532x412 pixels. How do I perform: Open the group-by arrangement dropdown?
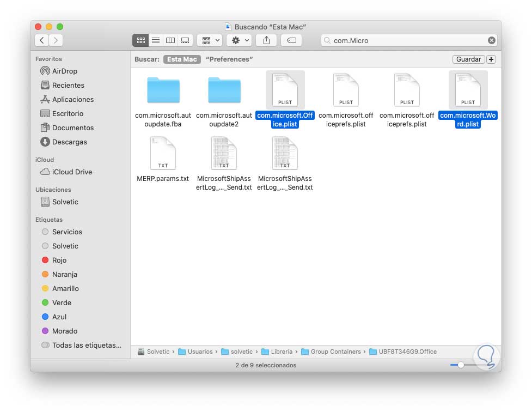210,40
